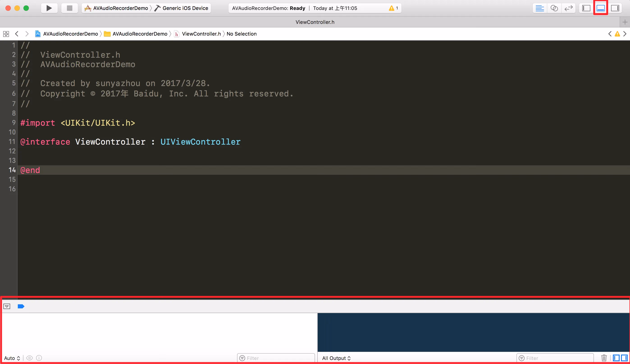Viewport: 630px width, 364px height.
Task: Add new tab with plus button
Action: coord(625,22)
